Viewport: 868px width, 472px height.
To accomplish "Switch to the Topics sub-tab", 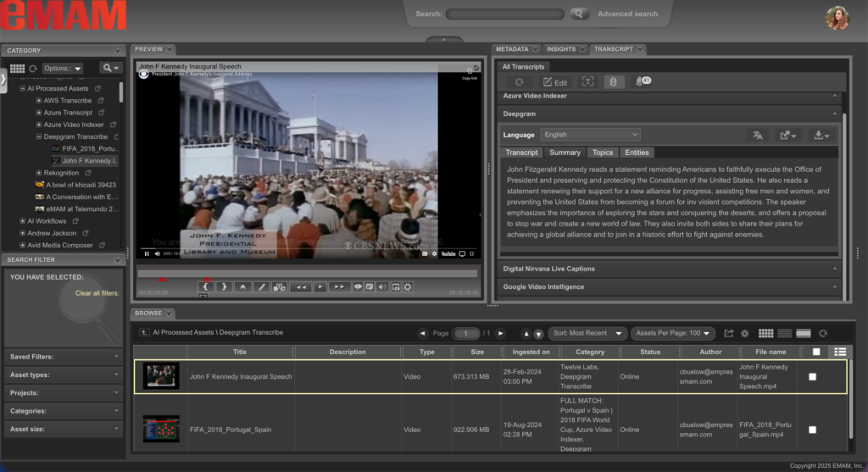I will 603,153.
